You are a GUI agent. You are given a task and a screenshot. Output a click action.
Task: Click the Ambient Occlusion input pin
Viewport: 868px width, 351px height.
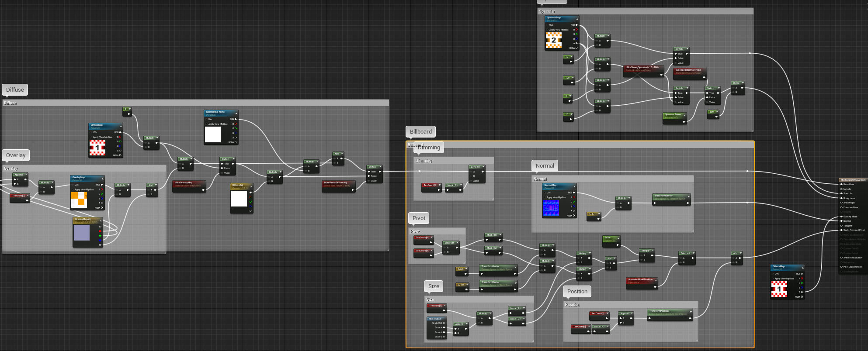pyautogui.click(x=842, y=258)
